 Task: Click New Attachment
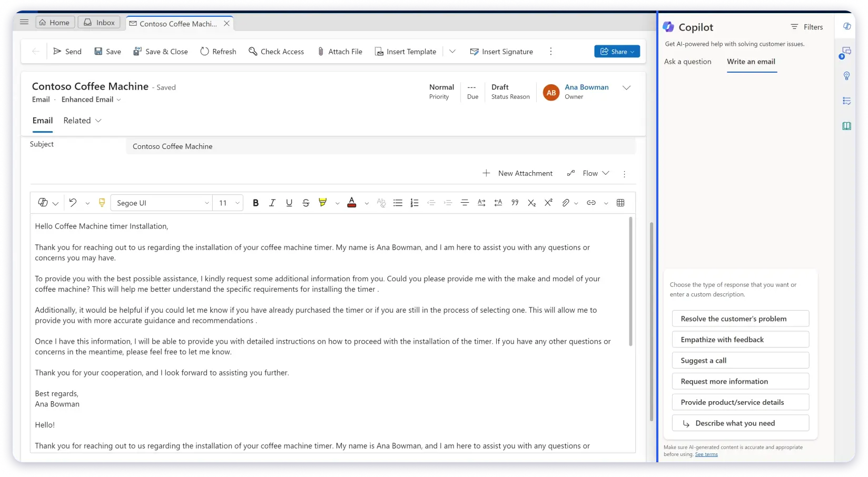518,173
